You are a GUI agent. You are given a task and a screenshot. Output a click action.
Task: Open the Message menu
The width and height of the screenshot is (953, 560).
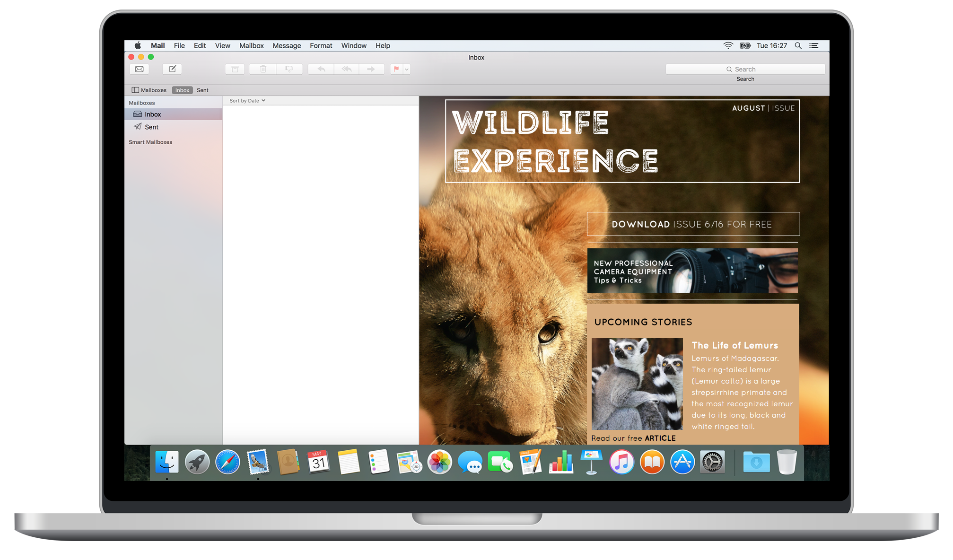tap(287, 45)
